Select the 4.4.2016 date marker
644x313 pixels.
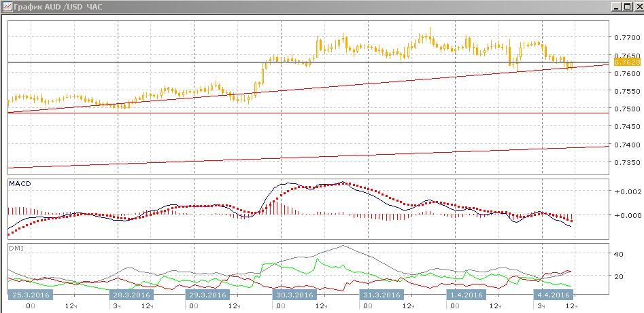(553, 295)
